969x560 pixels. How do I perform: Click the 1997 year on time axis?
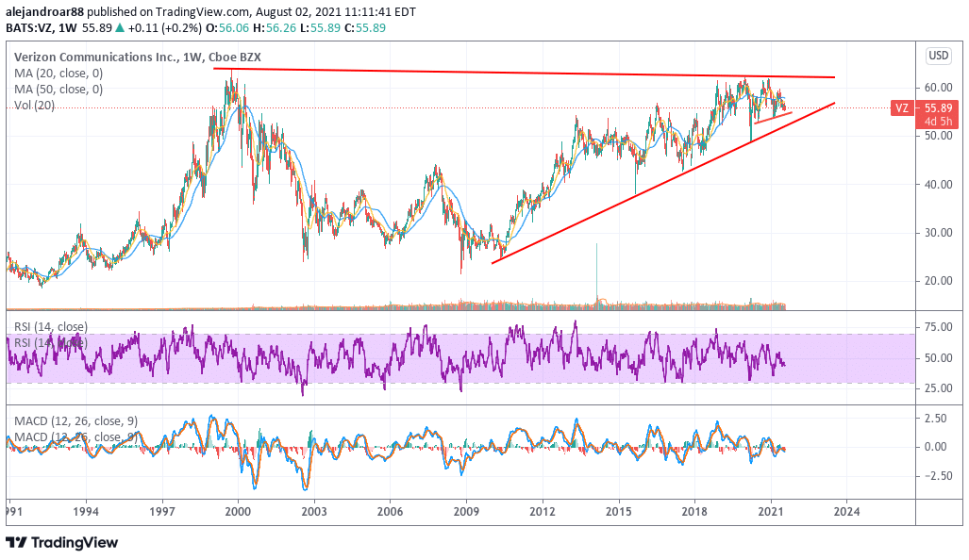point(162,511)
